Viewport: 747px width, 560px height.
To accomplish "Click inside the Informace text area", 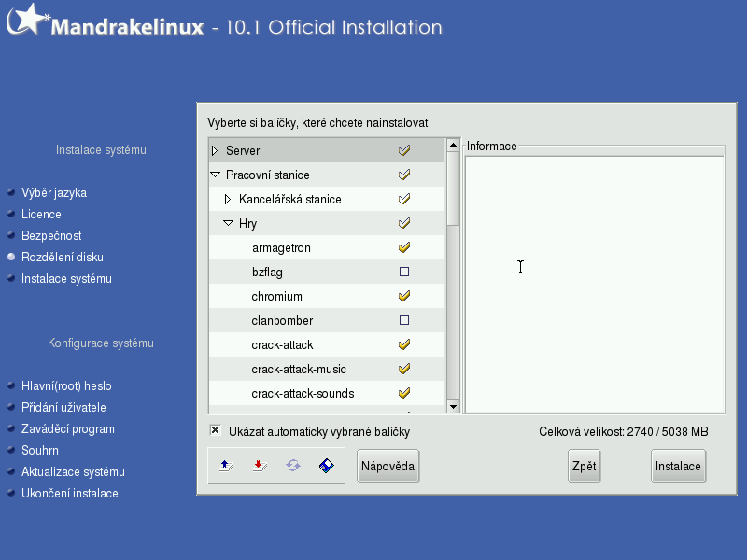I will click(x=595, y=285).
